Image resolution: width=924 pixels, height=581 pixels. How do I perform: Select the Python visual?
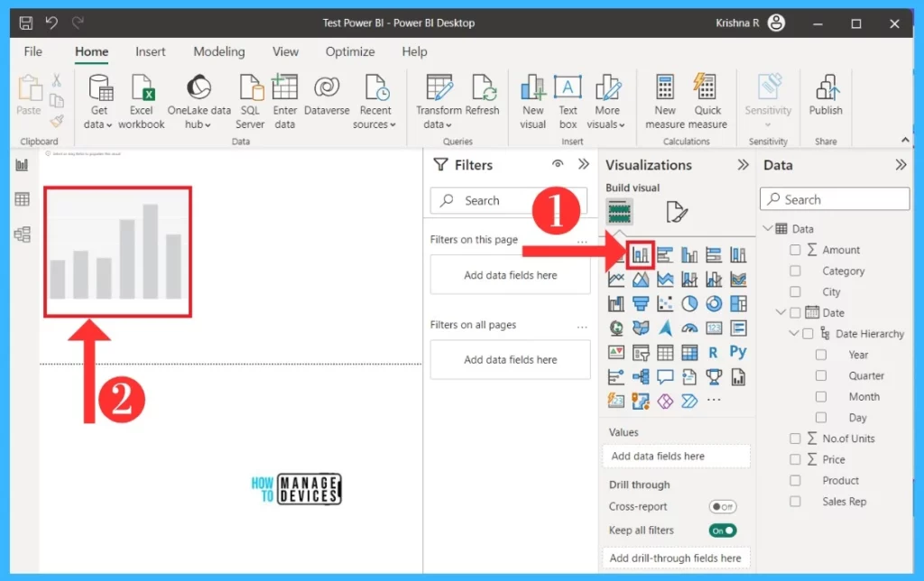(738, 352)
